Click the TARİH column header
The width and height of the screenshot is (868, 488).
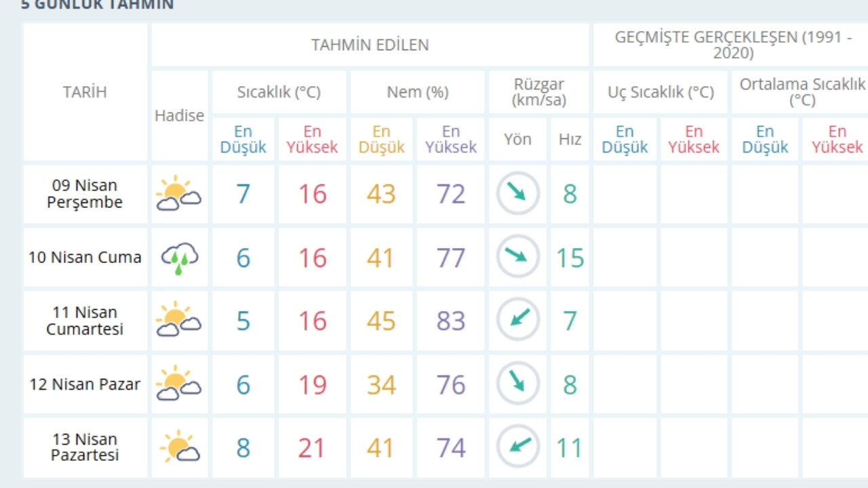[85, 92]
